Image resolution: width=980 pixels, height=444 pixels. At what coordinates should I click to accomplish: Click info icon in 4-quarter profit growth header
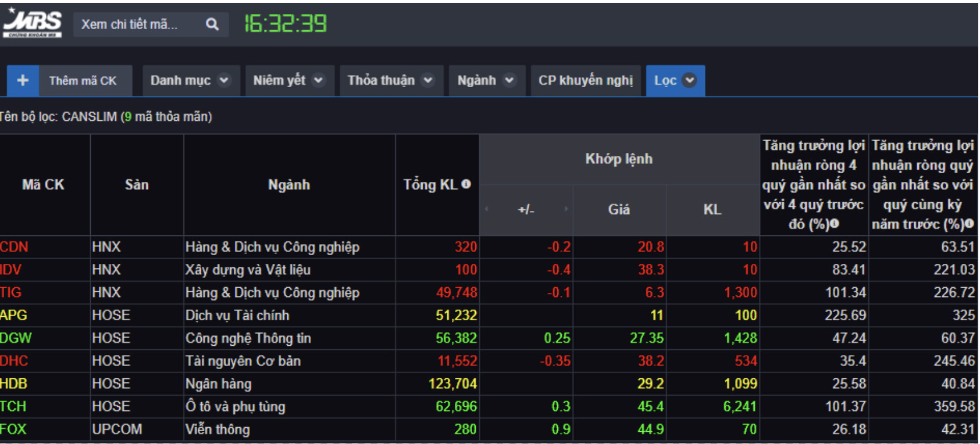coord(835,224)
